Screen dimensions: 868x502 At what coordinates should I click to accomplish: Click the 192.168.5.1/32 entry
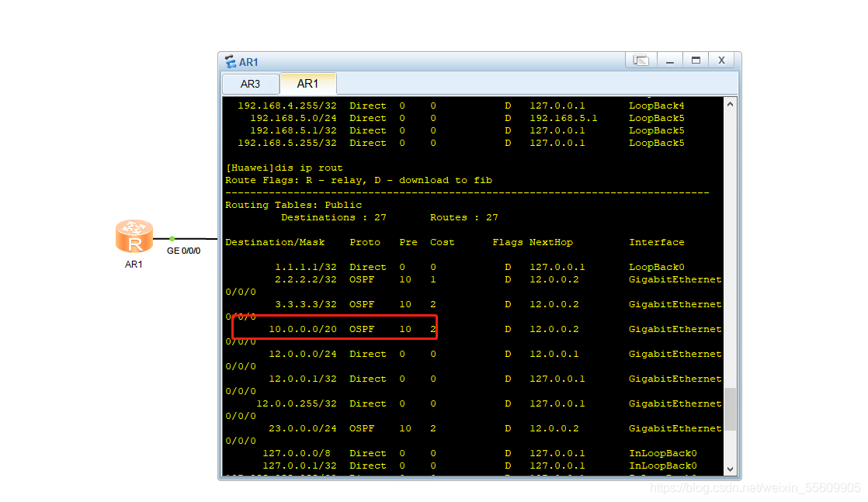[x=293, y=130]
